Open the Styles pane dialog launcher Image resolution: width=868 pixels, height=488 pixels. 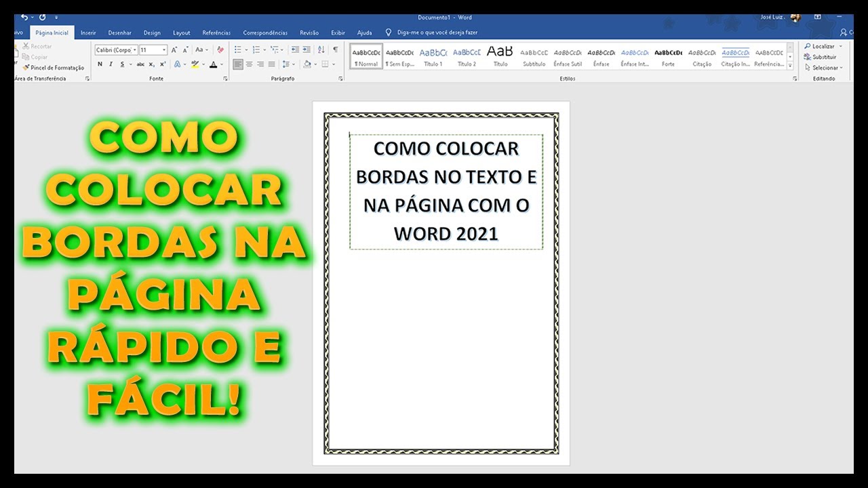(x=795, y=79)
